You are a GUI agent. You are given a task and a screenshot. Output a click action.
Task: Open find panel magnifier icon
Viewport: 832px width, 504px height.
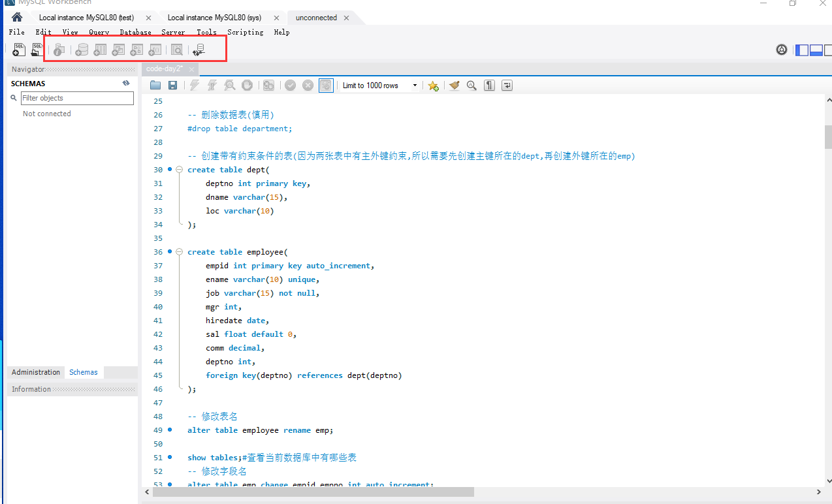click(x=472, y=86)
